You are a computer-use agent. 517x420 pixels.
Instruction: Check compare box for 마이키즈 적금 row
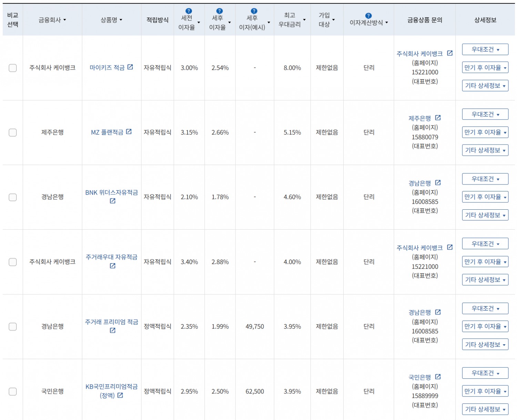click(13, 68)
